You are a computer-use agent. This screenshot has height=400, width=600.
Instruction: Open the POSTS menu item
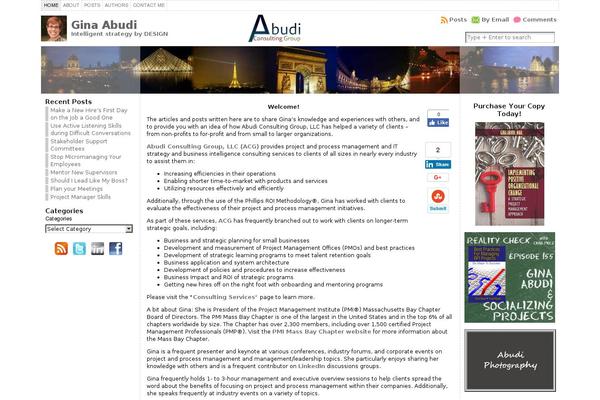point(92,5)
